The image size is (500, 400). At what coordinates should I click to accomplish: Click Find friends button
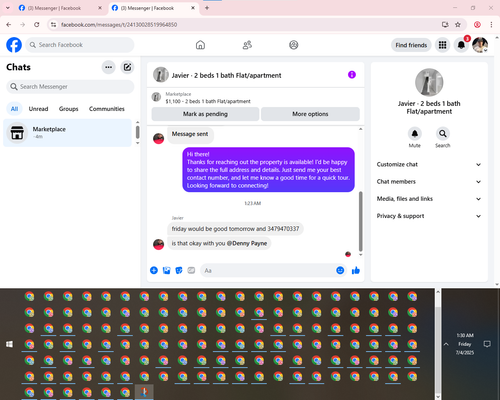tap(411, 45)
